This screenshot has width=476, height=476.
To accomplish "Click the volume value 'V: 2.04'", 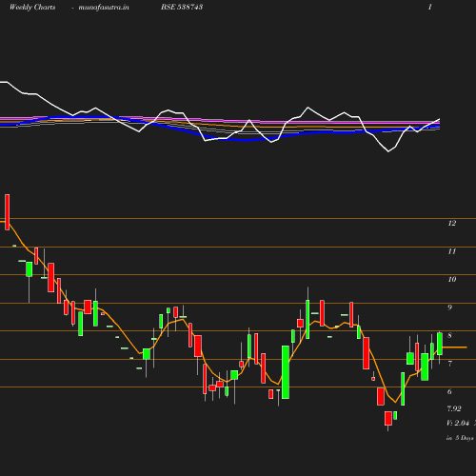I will tap(458, 423).
